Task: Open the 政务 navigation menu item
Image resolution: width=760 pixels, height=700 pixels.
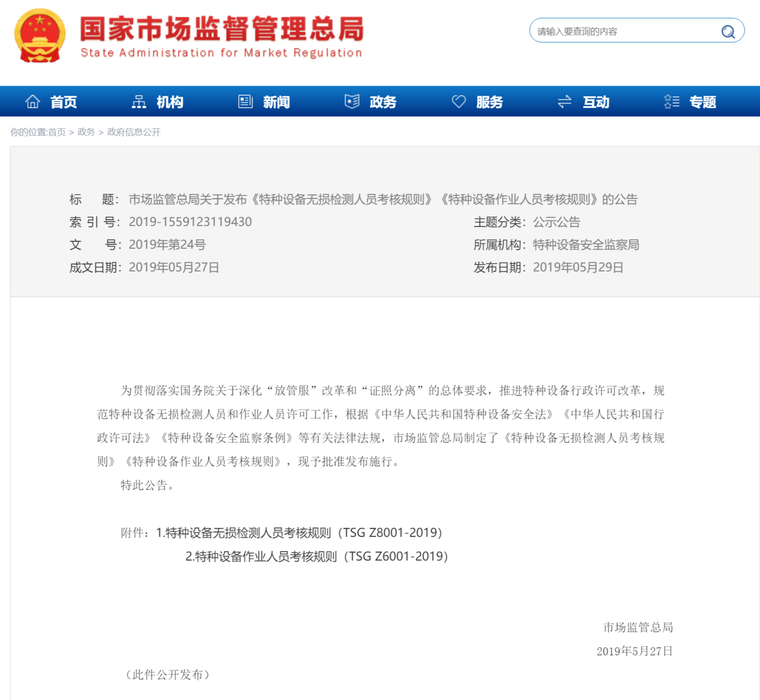Action: pos(383,102)
